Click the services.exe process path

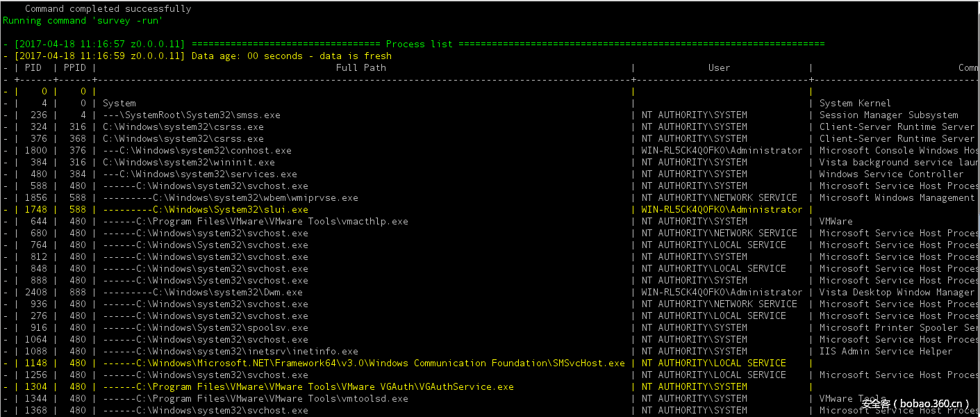point(200,174)
